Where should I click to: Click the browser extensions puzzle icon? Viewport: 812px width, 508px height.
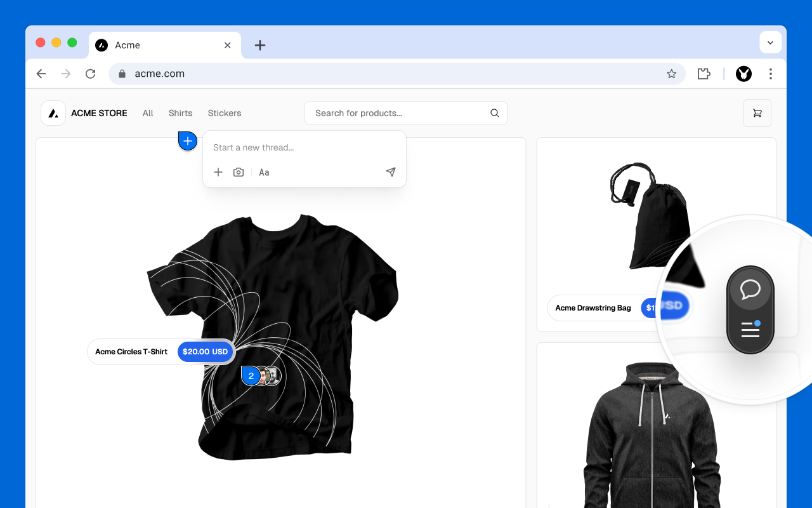pyautogui.click(x=704, y=74)
